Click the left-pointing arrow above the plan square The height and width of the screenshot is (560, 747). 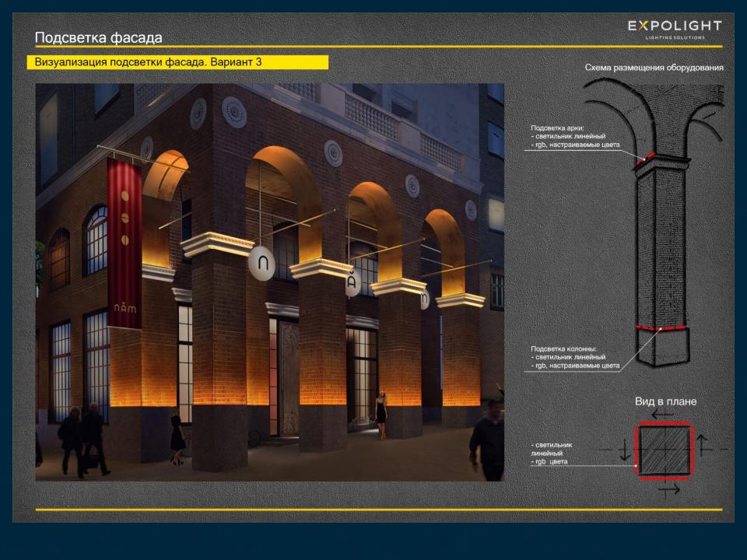pyautogui.click(x=663, y=415)
